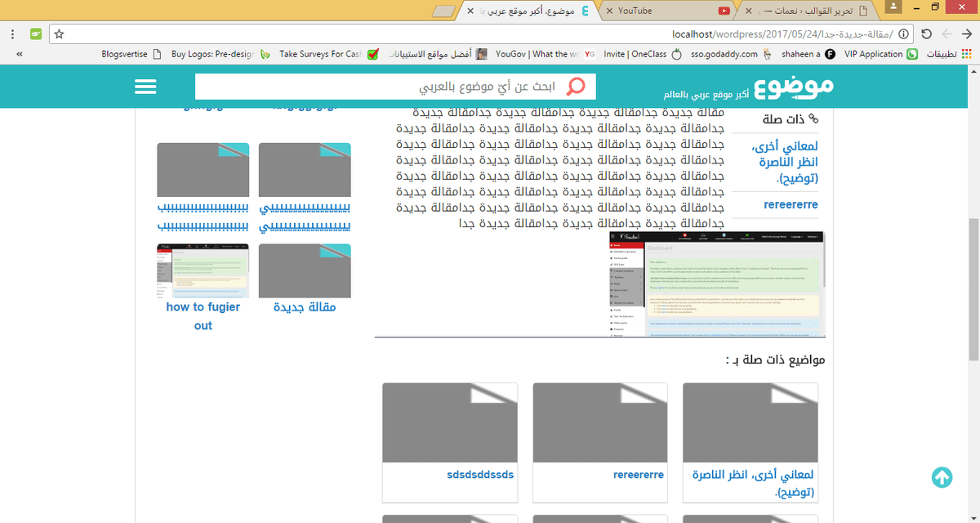This screenshot has width=980, height=523.
Task: Click the how to fugier out thumbnail
Action: (x=203, y=270)
